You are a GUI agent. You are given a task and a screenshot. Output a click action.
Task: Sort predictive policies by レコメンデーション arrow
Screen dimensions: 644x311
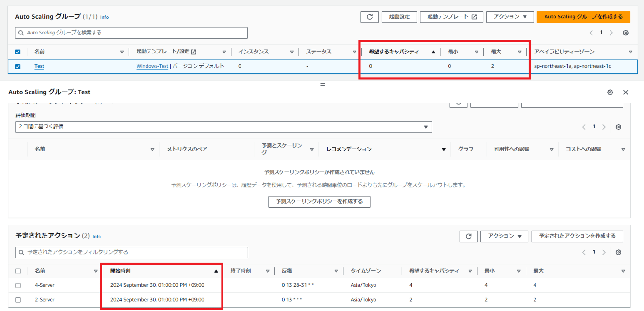444,149
